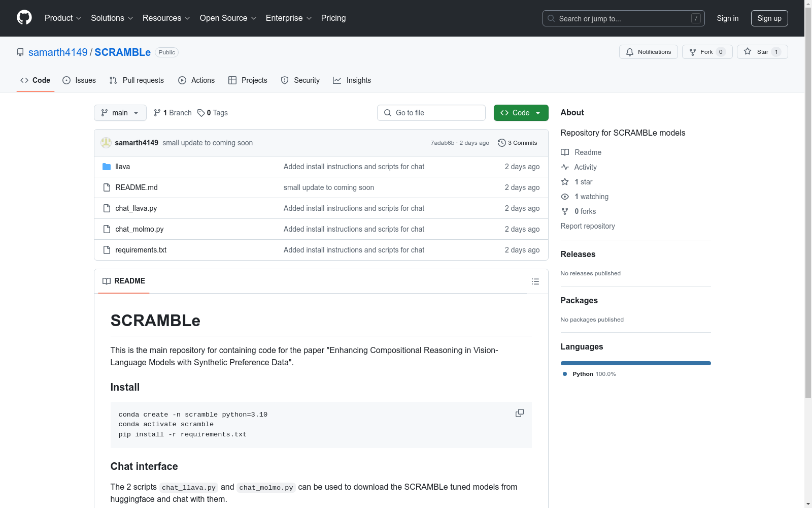Click the bell icon in Notifications button
The width and height of the screenshot is (812, 508).
tap(630, 52)
